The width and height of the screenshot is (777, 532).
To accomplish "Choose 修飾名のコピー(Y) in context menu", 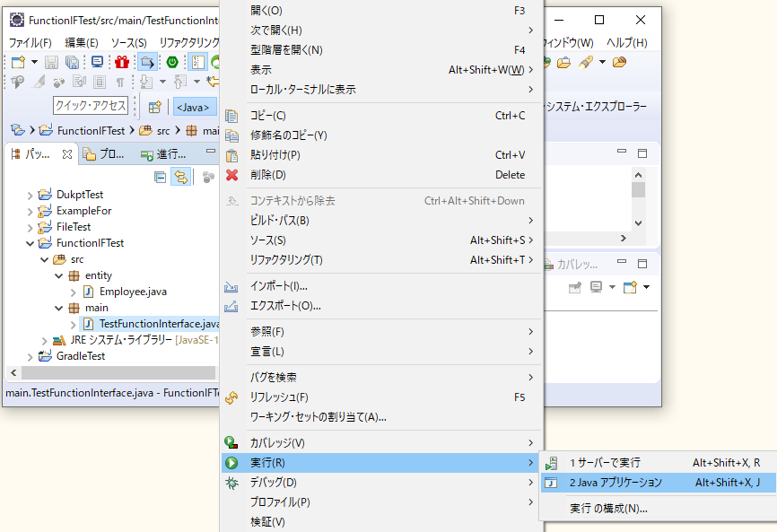I will pos(382,135).
